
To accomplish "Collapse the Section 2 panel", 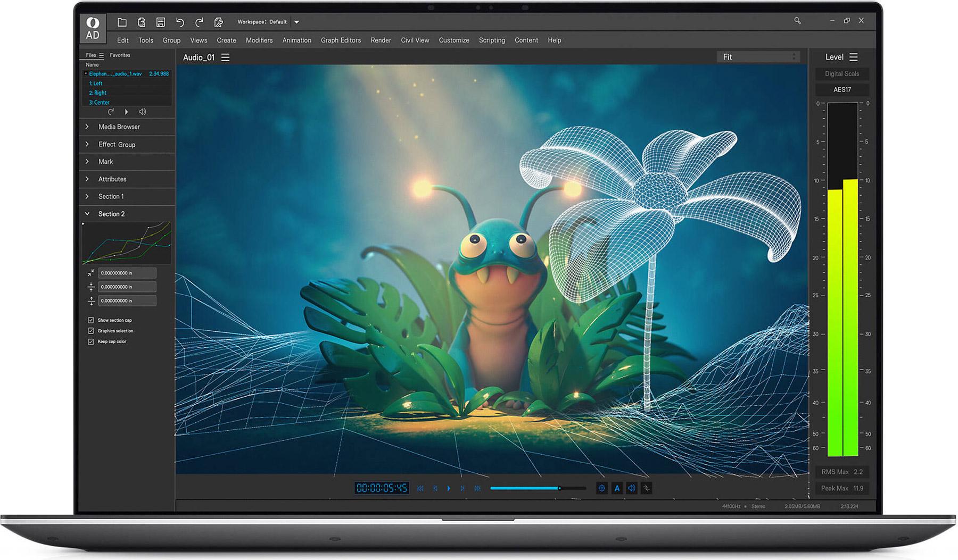I will point(87,214).
